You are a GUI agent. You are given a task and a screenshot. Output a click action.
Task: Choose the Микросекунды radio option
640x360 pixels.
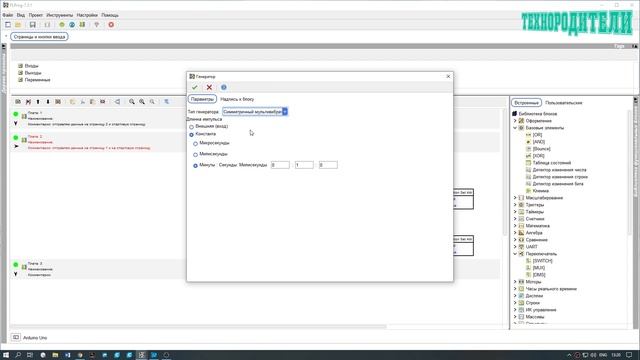[x=196, y=144]
